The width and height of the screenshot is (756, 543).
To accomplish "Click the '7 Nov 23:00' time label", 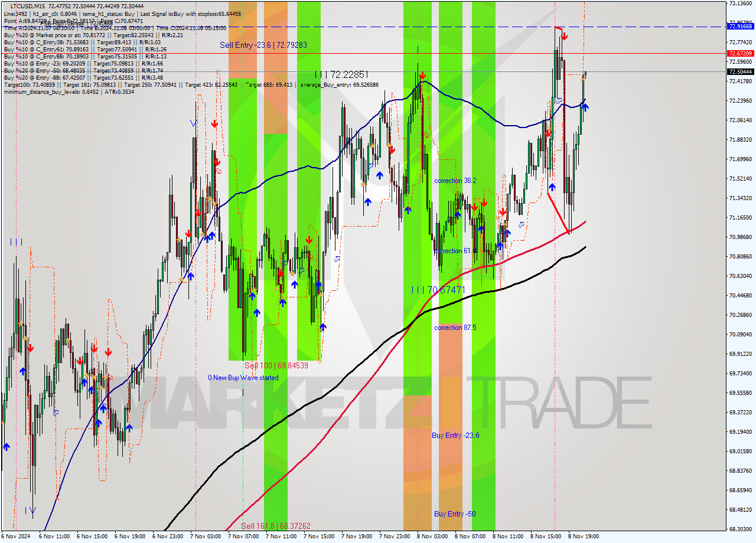I will tap(395, 537).
